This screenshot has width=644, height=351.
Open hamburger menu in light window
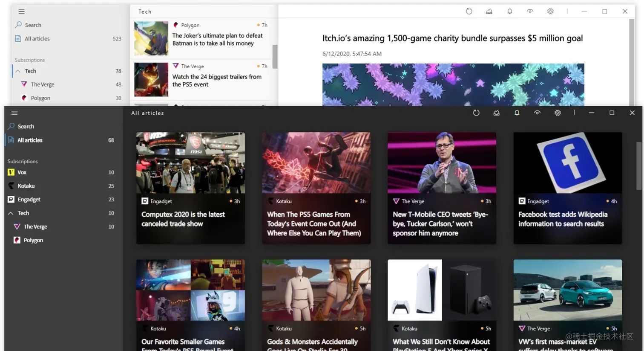[22, 12]
